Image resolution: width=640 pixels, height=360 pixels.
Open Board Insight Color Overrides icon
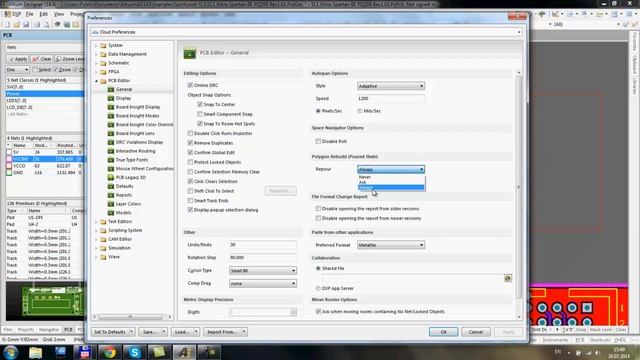(111, 124)
